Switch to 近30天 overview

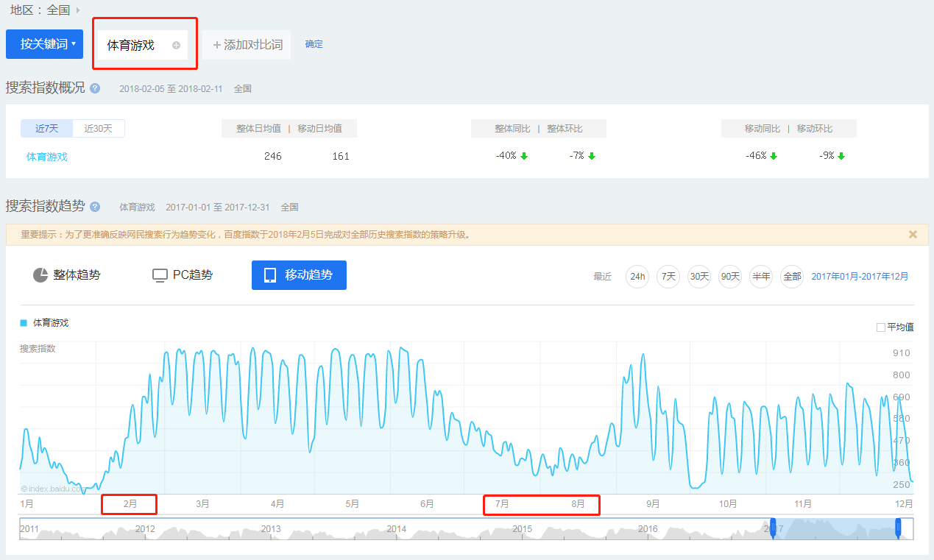(99, 129)
